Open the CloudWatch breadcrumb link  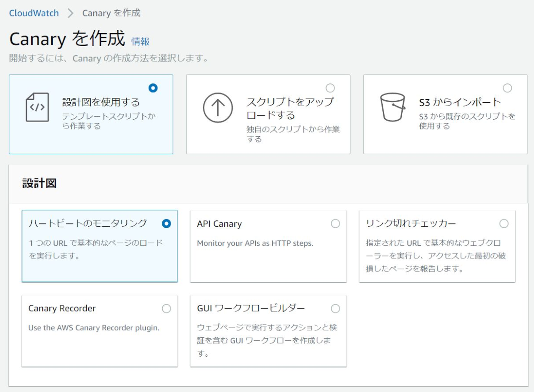click(34, 13)
